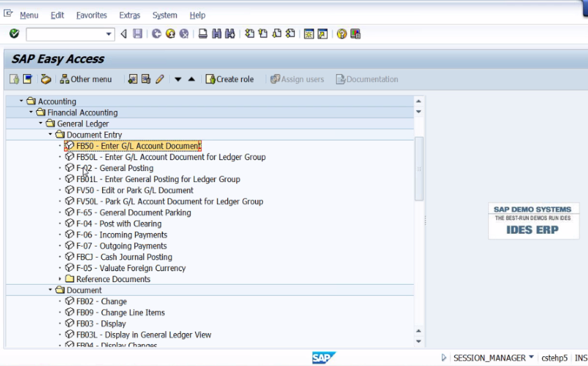
Task: Select FB02 - Change
Action: click(96, 301)
